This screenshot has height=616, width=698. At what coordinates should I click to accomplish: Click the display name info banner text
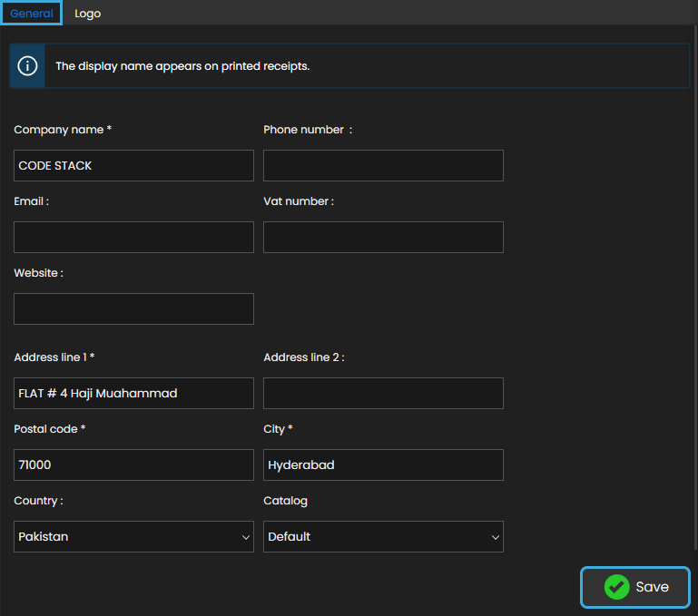[x=182, y=66]
